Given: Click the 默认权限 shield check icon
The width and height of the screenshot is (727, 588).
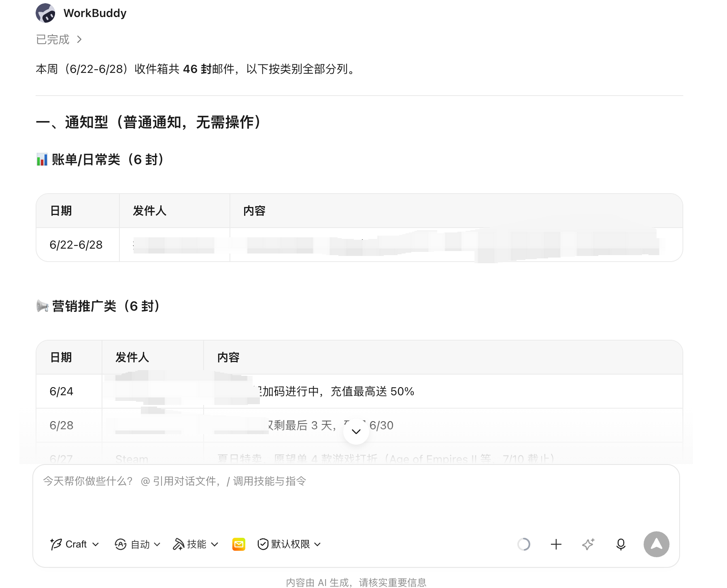Looking at the screenshot, I should (x=263, y=544).
